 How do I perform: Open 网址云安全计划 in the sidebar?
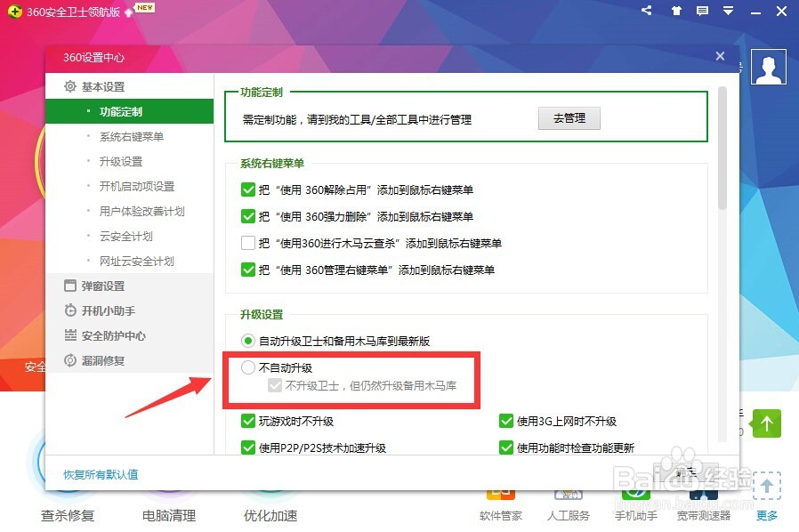(136, 261)
